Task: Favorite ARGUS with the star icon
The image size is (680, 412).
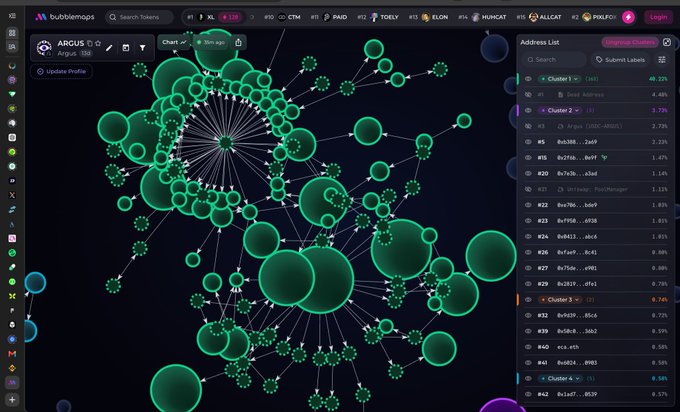Action: (98, 43)
